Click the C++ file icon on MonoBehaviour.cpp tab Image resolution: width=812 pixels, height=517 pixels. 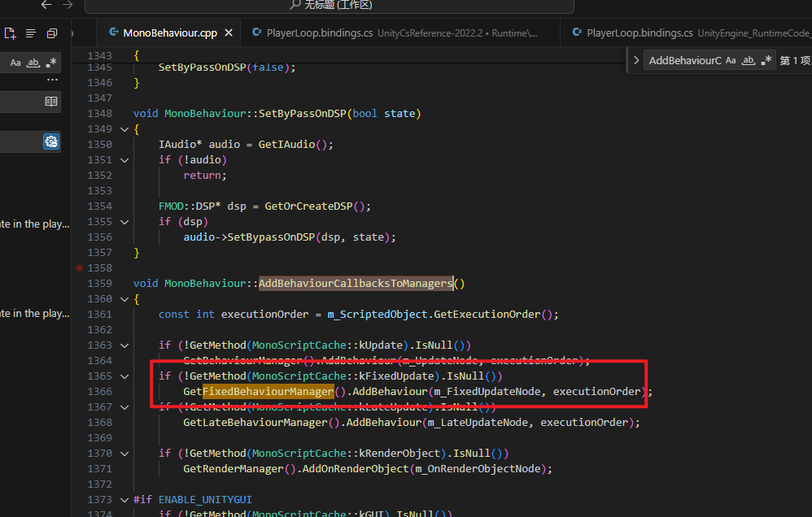[x=114, y=33]
